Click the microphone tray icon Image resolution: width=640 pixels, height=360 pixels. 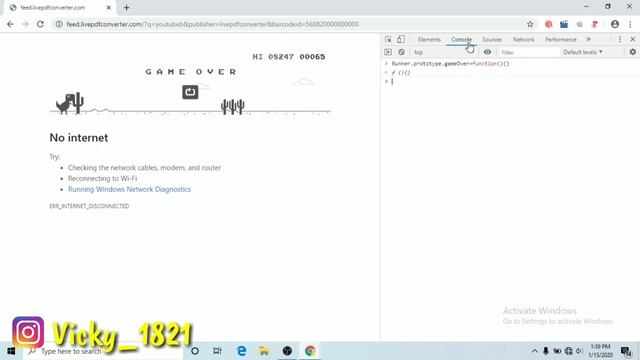click(546, 351)
